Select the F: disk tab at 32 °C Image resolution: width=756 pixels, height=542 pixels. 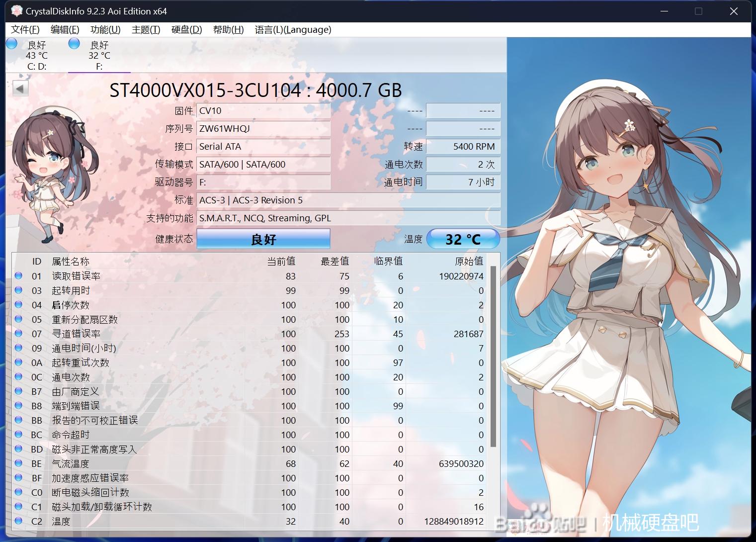point(99,55)
